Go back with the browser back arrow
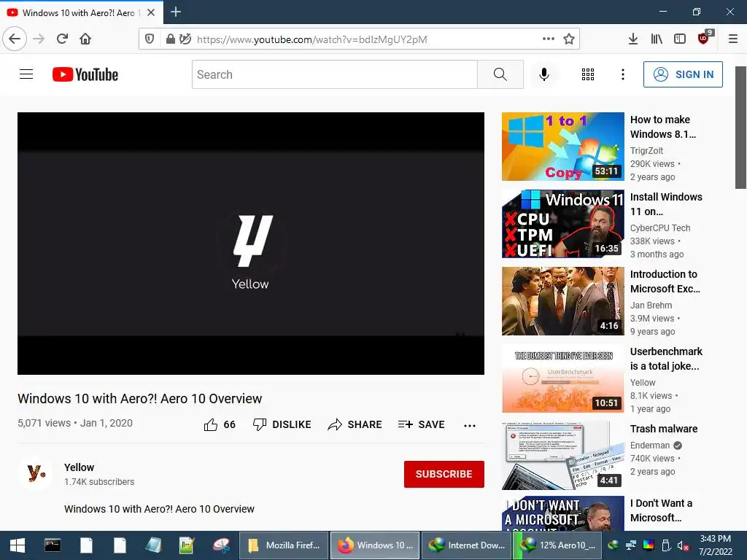Viewport: 747px width, 560px height. [x=15, y=39]
